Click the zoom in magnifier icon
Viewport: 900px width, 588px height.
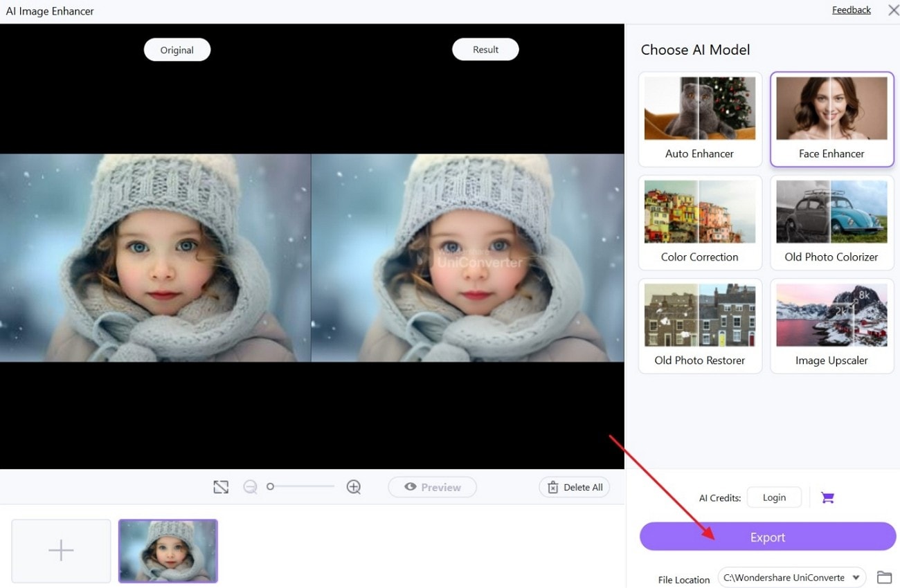point(354,487)
